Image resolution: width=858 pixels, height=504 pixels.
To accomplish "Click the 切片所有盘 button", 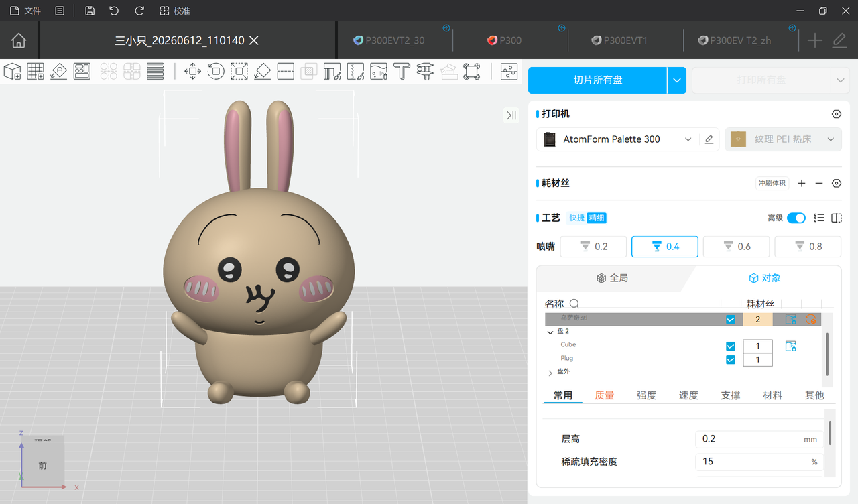I will [x=597, y=80].
